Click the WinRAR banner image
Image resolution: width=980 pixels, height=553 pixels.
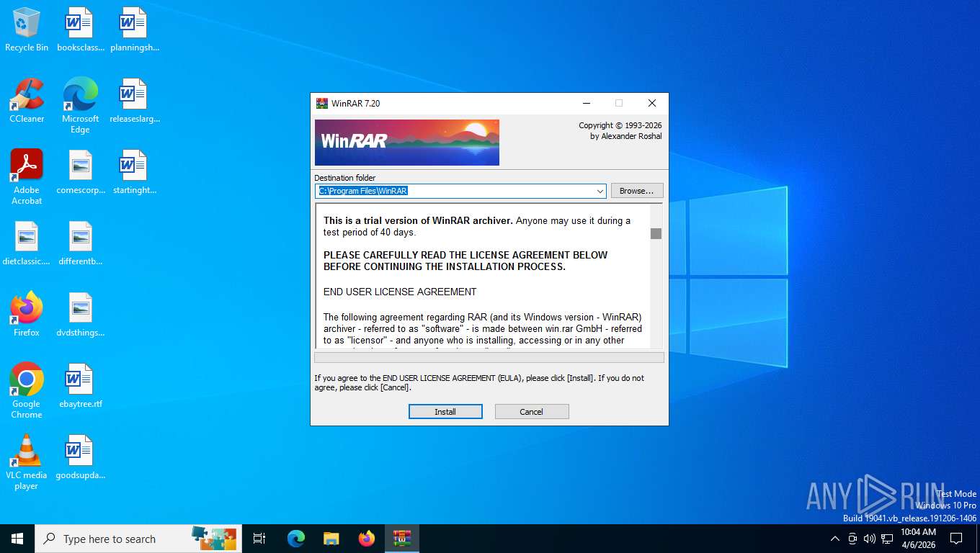coord(407,143)
